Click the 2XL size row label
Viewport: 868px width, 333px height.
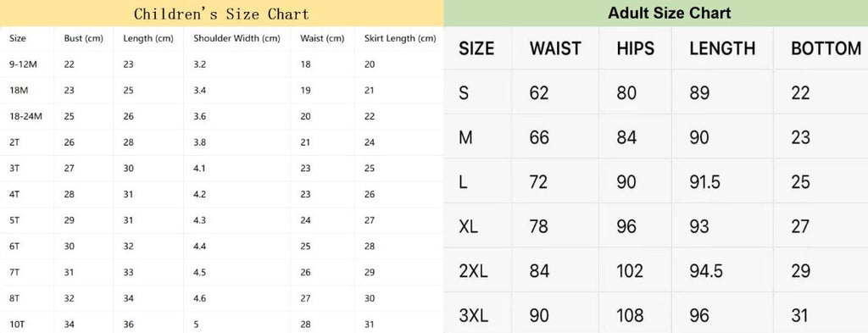click(473, 271)
